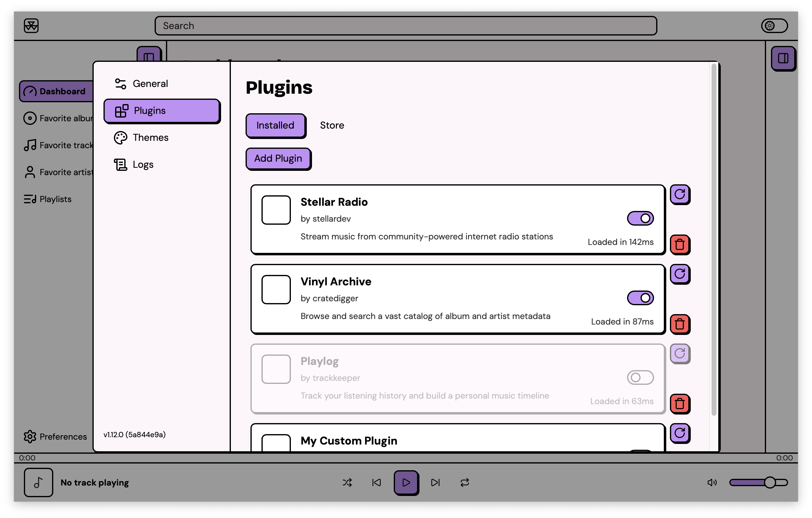Viewport: 812px width, 518px height.
Task: Open the app logo icon top-left
Action: point(31,25)
